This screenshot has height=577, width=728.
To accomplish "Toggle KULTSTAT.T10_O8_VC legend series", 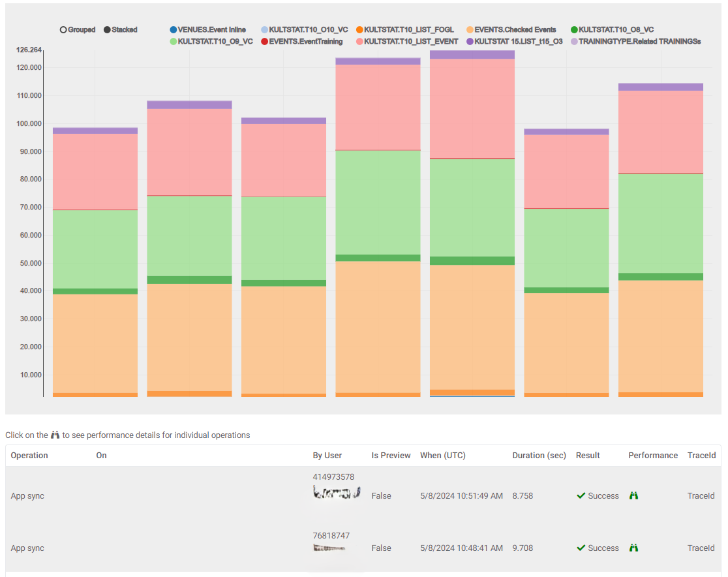I will 612,30.
